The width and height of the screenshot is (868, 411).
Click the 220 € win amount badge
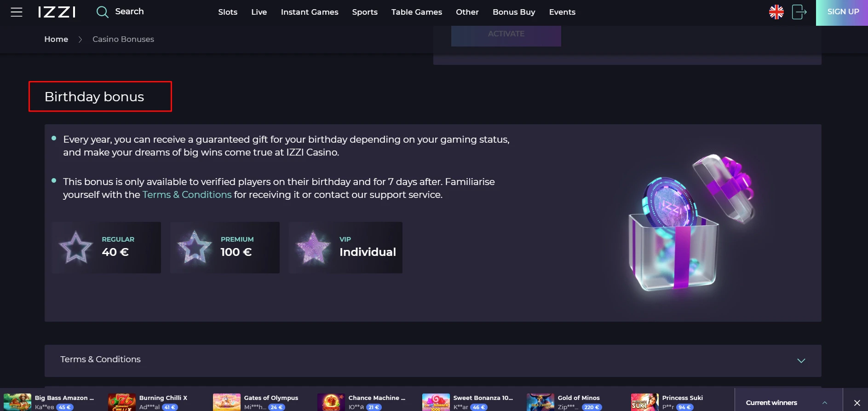click(592, 407)
